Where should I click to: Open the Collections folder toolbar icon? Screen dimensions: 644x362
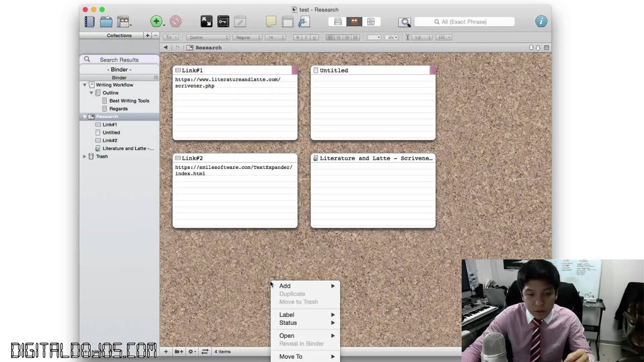[106, 22]
